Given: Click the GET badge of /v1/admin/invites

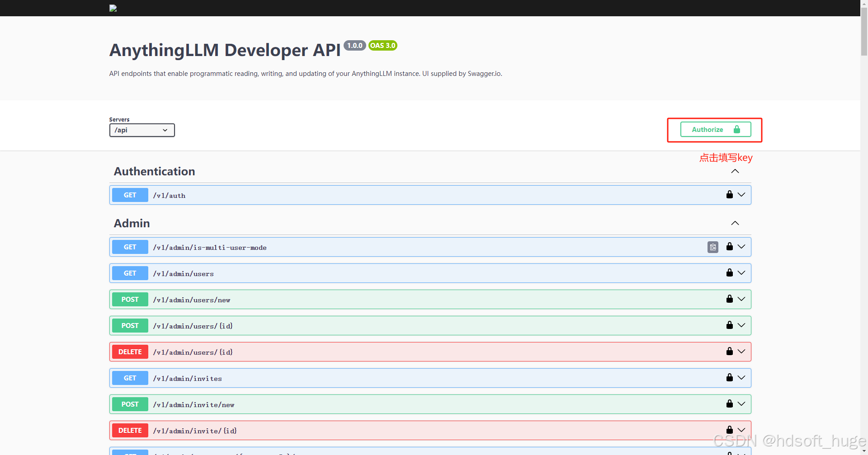Looking at the screenshot, I should click(x=130, y=378).
